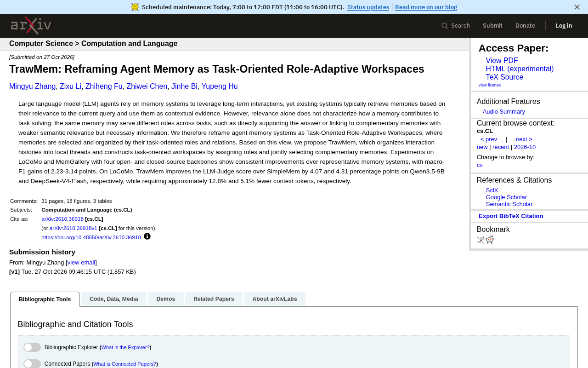588x368 pixels.
Task: Click the Submit link in header
Action: (492, 26)
